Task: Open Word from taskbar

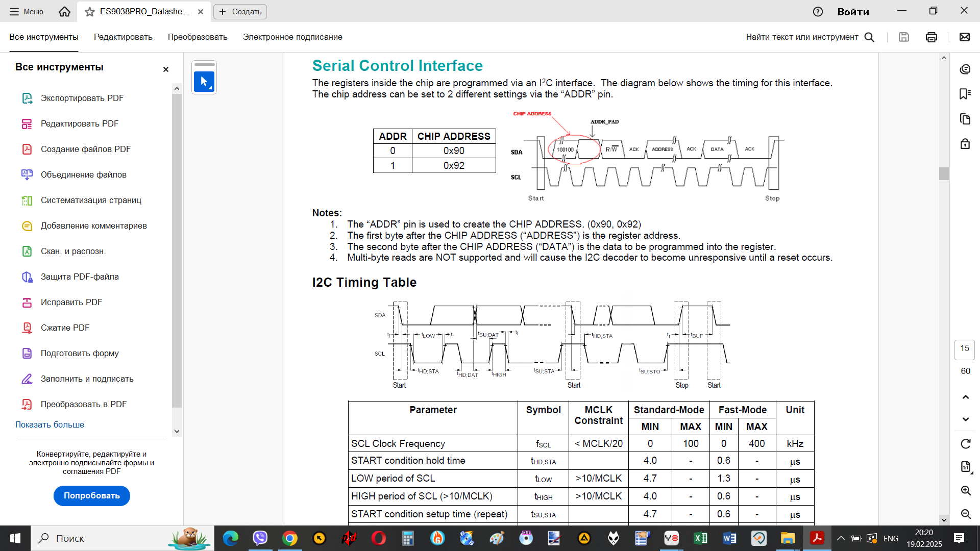Action: pyautogui.click(x=729, y=538)
